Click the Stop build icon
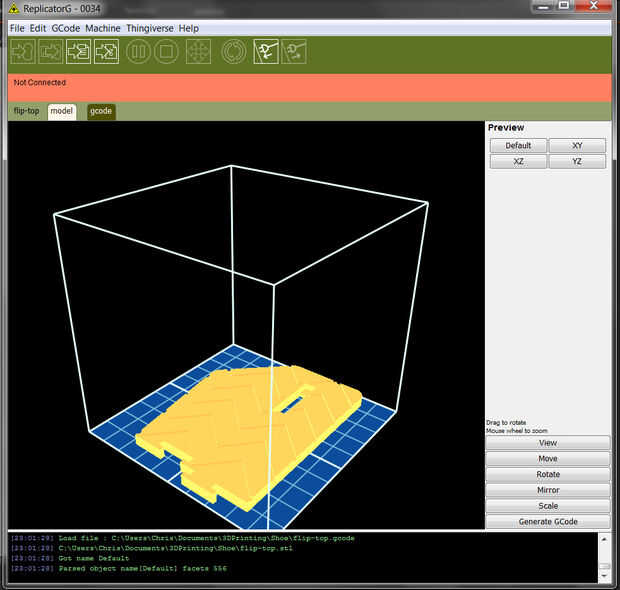The height and width of the screenshot is (590, 620). tap(166, 51)
